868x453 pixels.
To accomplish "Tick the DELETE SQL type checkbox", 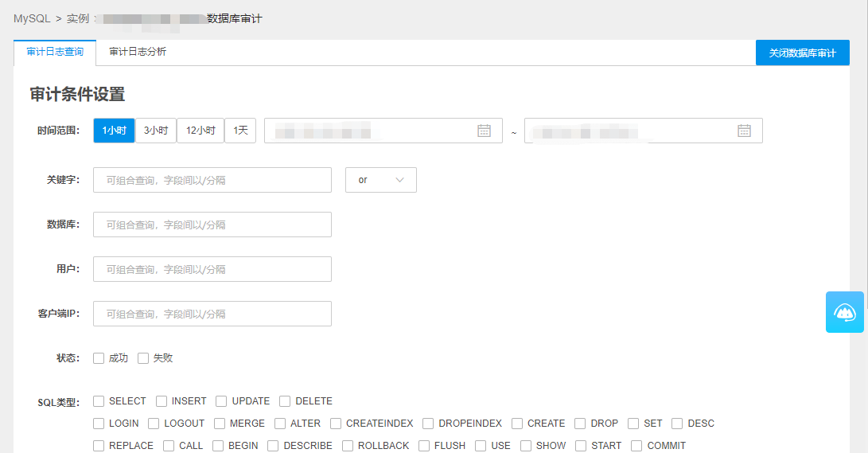I will point(285,401).
